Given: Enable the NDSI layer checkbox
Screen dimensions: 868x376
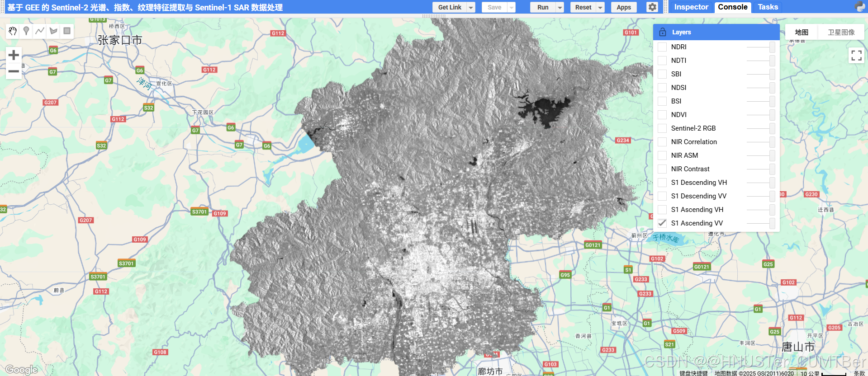Looking at the screenshot, I should (x=662, y=88).
